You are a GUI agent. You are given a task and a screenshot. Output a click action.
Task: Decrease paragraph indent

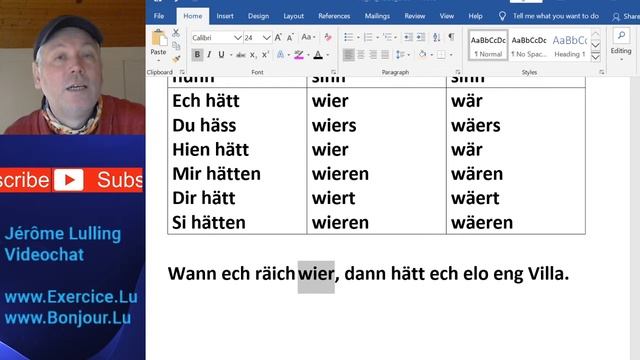pos(408,38)
